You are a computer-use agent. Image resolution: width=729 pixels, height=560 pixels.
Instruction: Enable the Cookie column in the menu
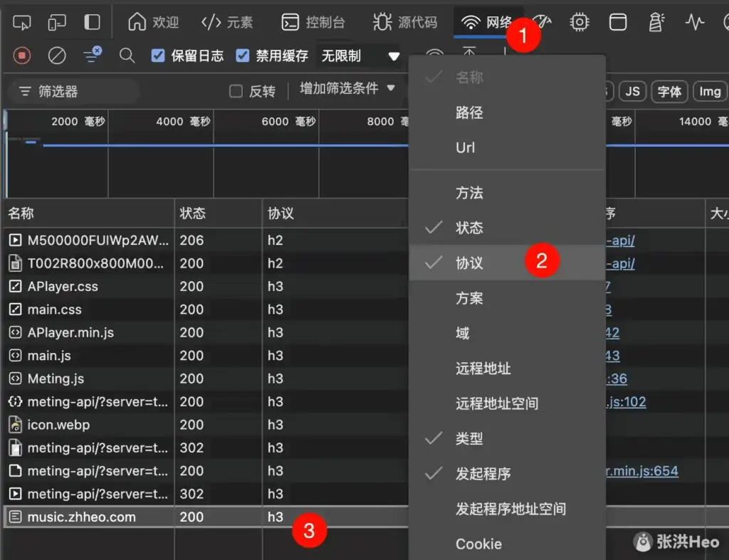478,544
